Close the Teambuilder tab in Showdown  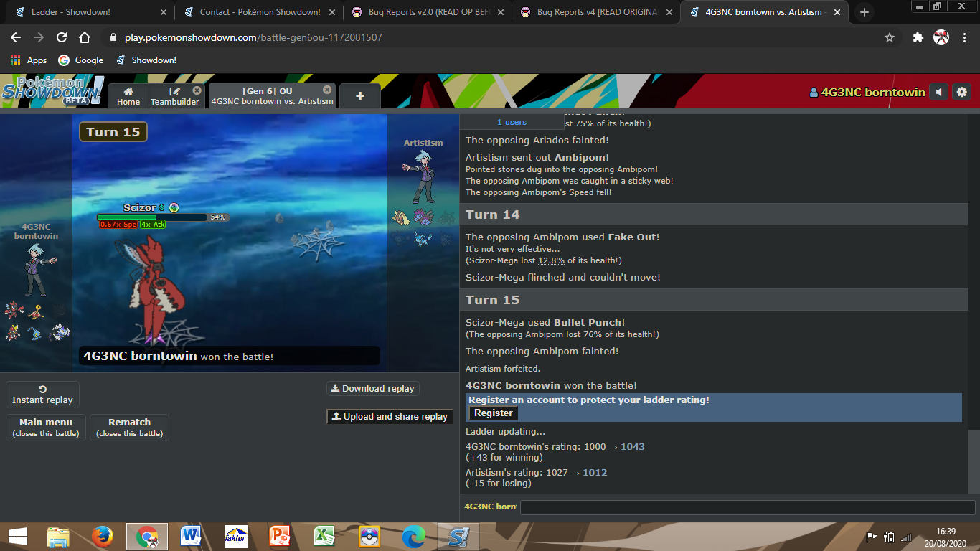click(x=197, y=90)
